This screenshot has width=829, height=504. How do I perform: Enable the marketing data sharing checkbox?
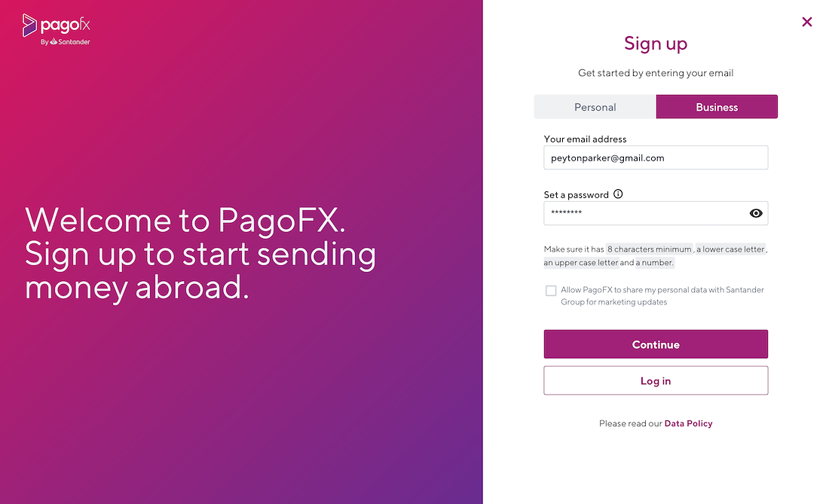[551, 291]
